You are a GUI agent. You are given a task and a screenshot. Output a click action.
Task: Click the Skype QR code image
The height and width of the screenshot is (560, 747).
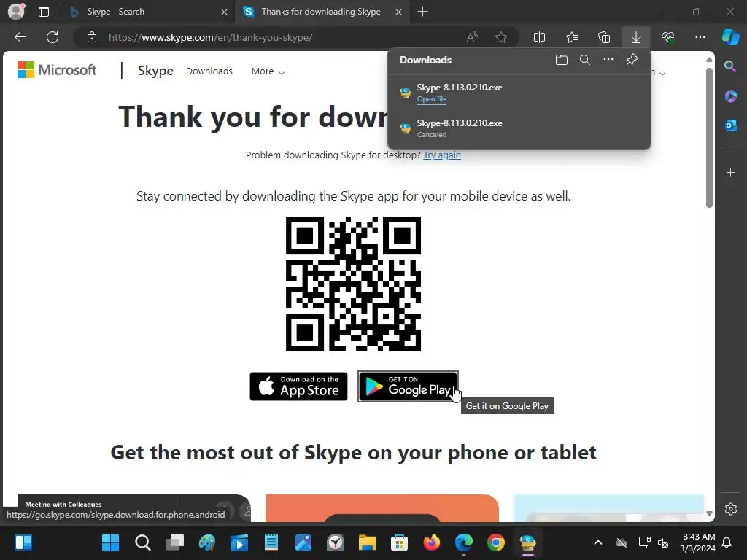click(x=353, y=284)
